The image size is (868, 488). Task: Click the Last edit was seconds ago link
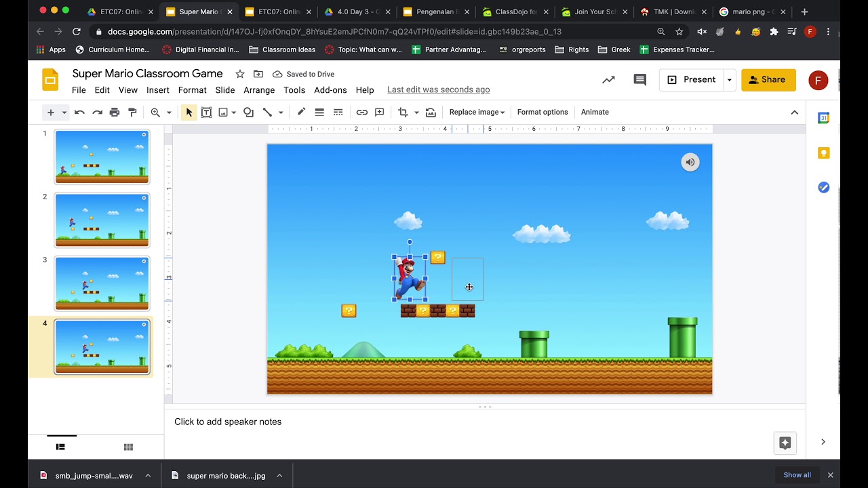pyautogui.click(x=438, y=89)
